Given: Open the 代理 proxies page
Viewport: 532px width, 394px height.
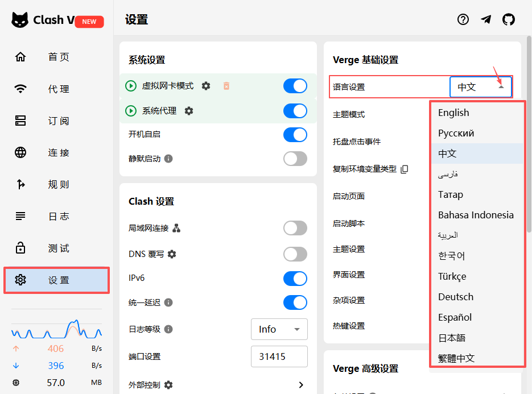Looking at the screenshot, I should pyautogui.click(x=56, y=89).
